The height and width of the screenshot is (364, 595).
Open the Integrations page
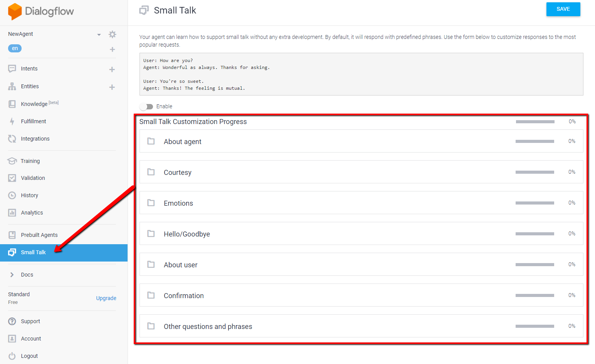pos(35,139)
